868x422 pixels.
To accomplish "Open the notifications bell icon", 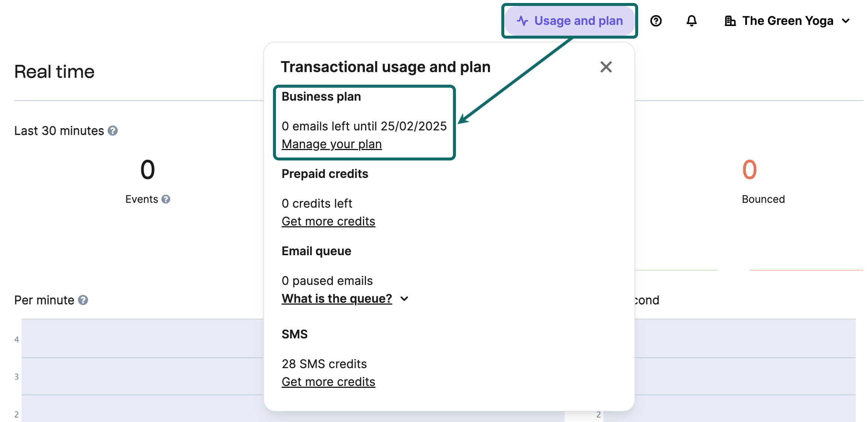I will tap(691, 21).
